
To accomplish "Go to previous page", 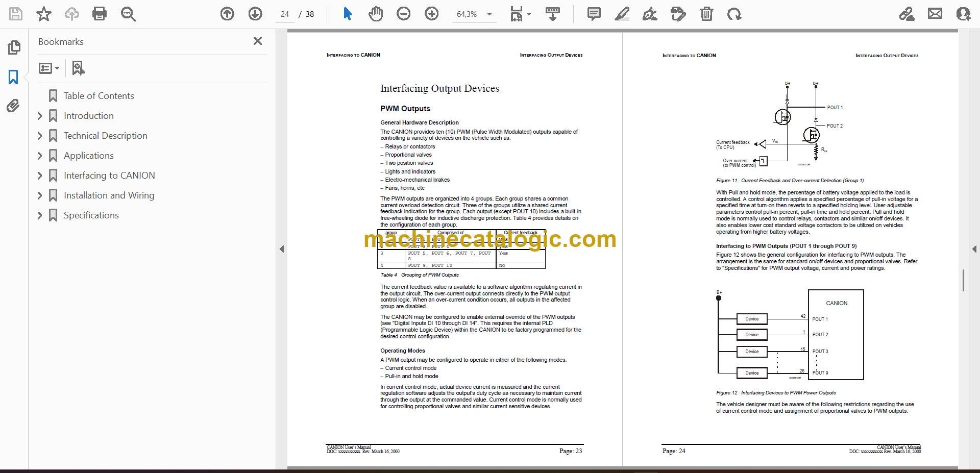I will point(227,14).
